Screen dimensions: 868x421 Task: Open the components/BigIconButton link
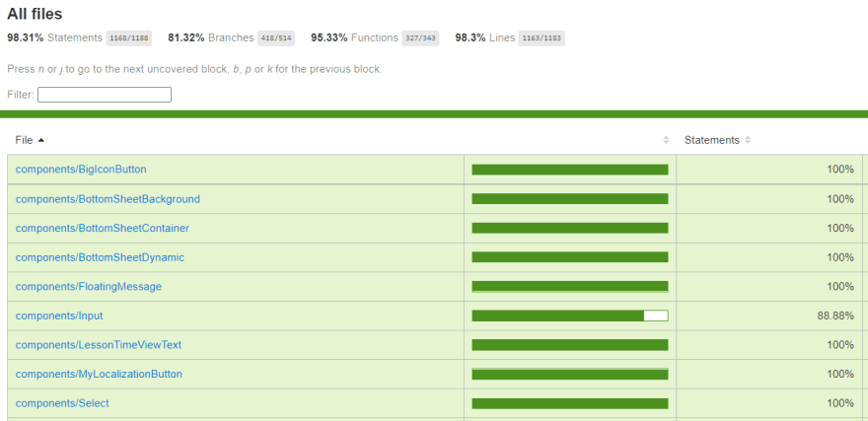coord(81,170)
